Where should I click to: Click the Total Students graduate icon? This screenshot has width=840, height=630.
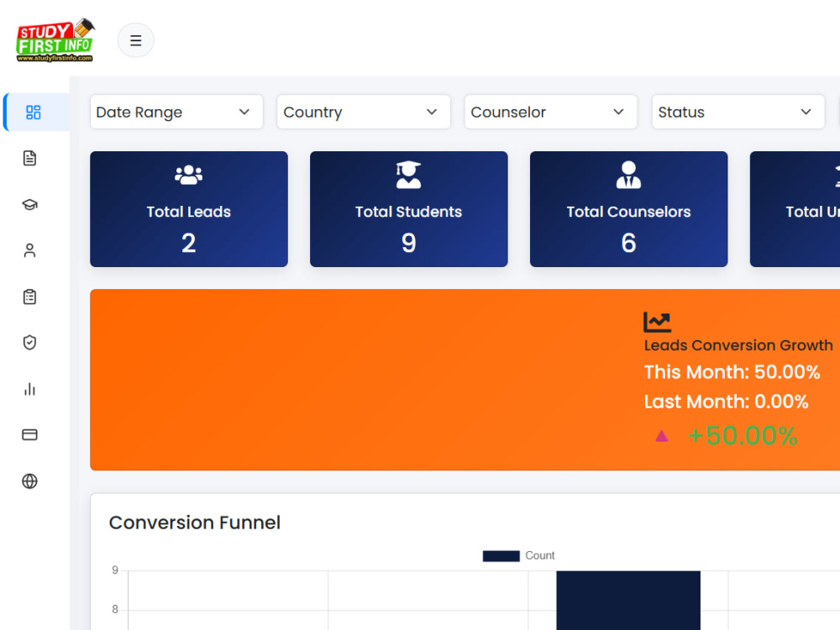pyautogui.click(x=408, y=175)
